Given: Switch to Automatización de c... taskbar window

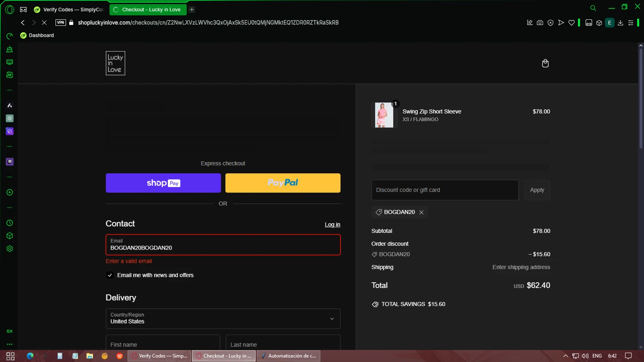Looking at the screenshot, I should click(x=289, y=356).
